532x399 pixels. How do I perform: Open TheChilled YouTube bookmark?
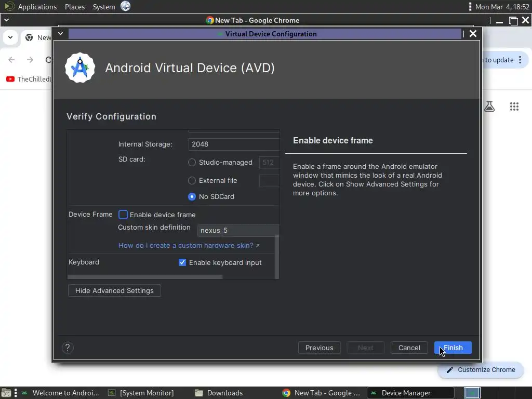point(29,79)
